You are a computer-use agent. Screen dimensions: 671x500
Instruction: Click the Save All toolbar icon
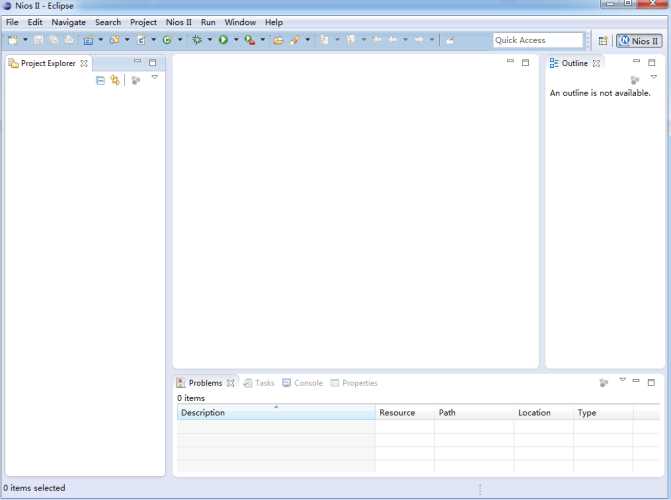53,40
